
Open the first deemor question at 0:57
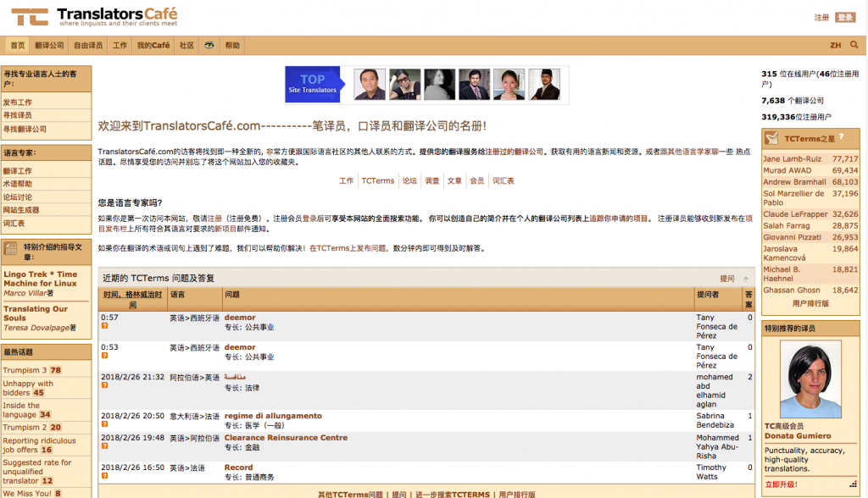240,318
